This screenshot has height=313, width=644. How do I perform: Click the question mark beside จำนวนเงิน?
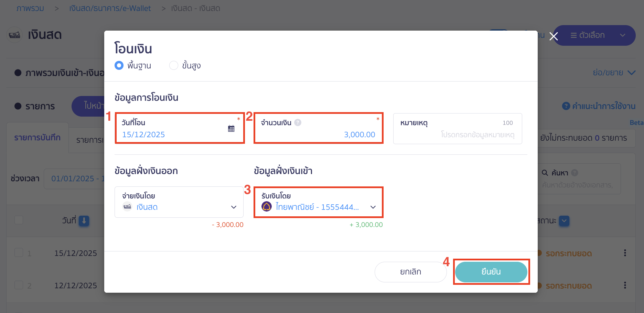point(297,122)
